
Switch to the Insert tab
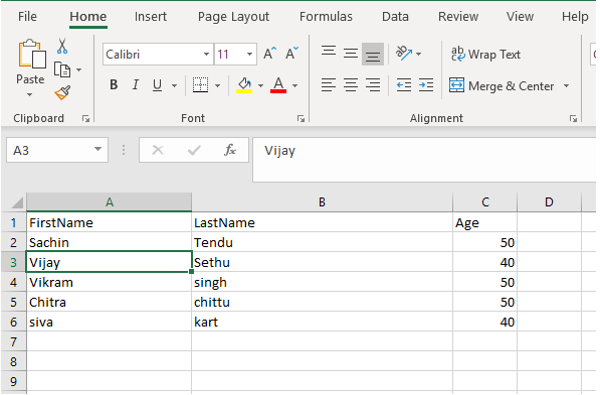[x=150, y=17]
